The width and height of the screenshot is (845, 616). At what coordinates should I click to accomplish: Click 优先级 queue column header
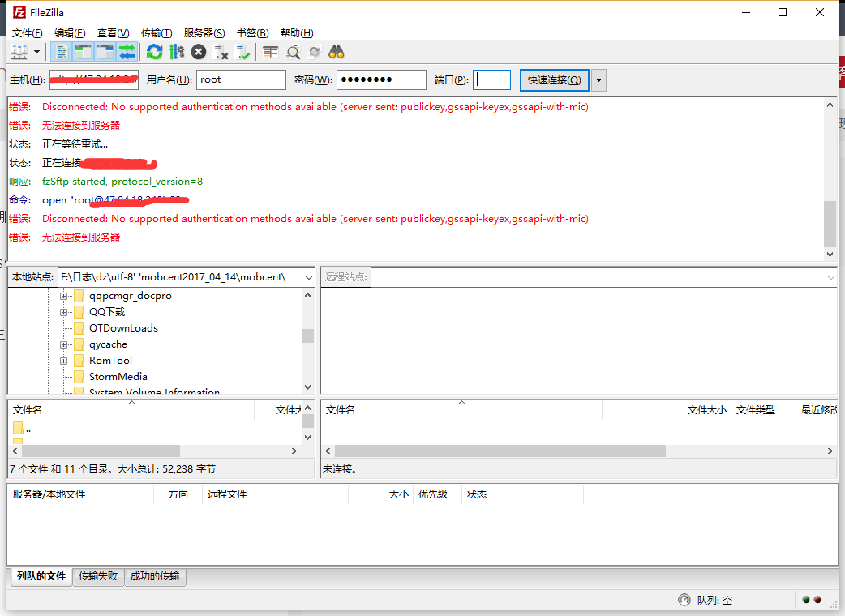pos(438,494)
